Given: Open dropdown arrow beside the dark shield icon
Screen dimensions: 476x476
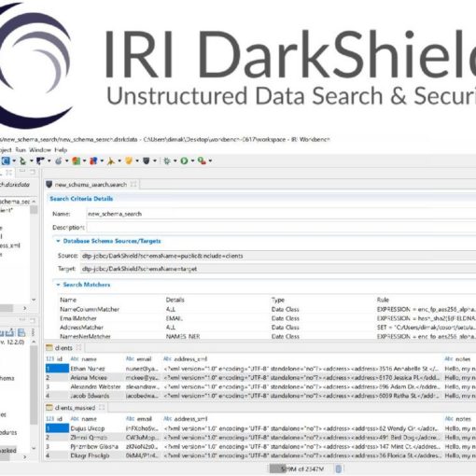Looking at the screenshot, I should [x=155, y=161].
